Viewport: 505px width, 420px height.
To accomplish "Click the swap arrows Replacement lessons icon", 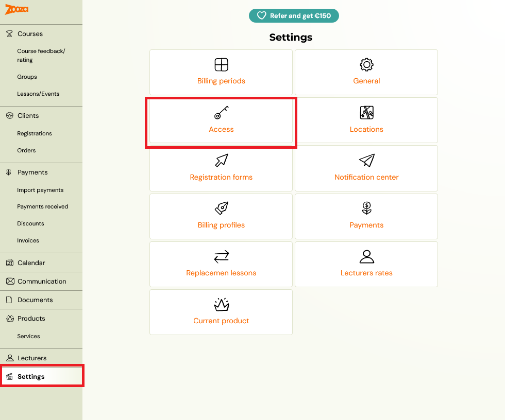I will (221, 256).
